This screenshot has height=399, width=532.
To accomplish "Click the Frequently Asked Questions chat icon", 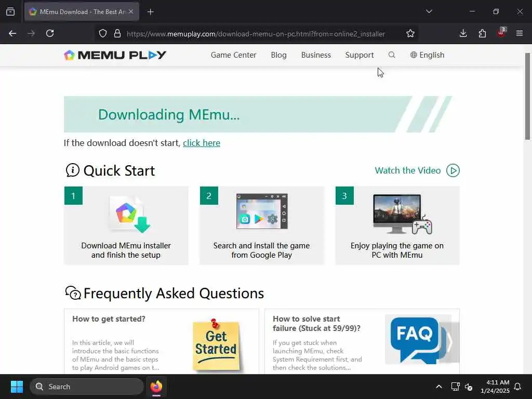I will pos(73,293).
